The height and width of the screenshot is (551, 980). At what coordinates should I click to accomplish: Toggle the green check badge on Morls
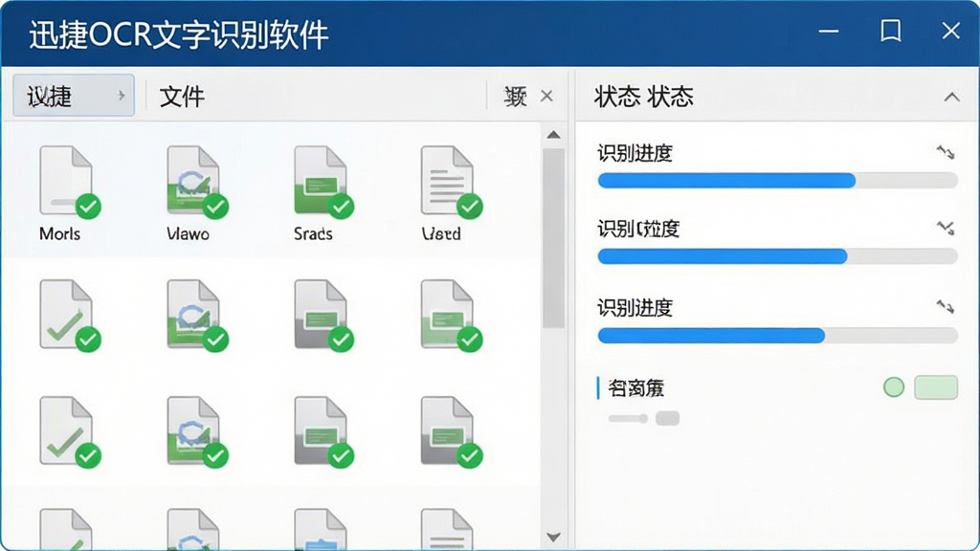click(x=88, y=207)
